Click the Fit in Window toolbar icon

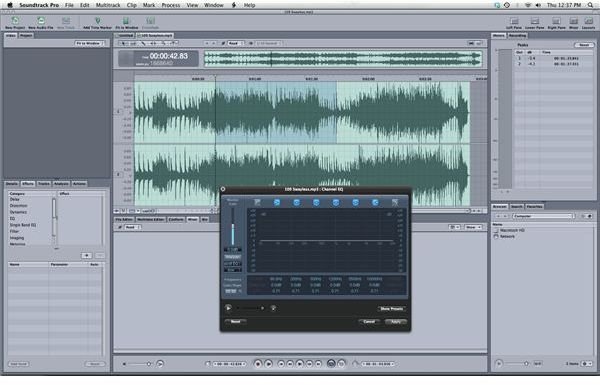pyautogui.click(x=126, y=21)
